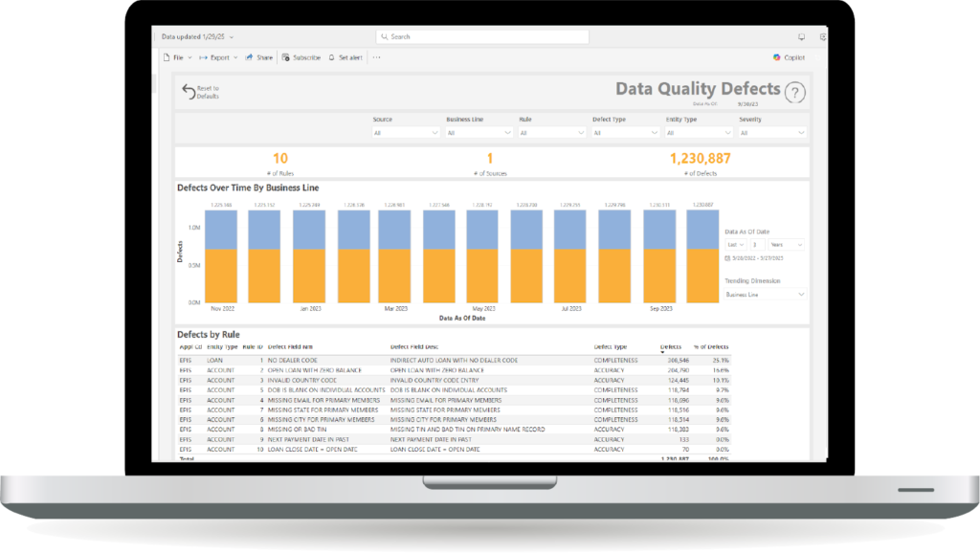Click the Copilot icon
This screenshot has height=553, width=980.
777,57
